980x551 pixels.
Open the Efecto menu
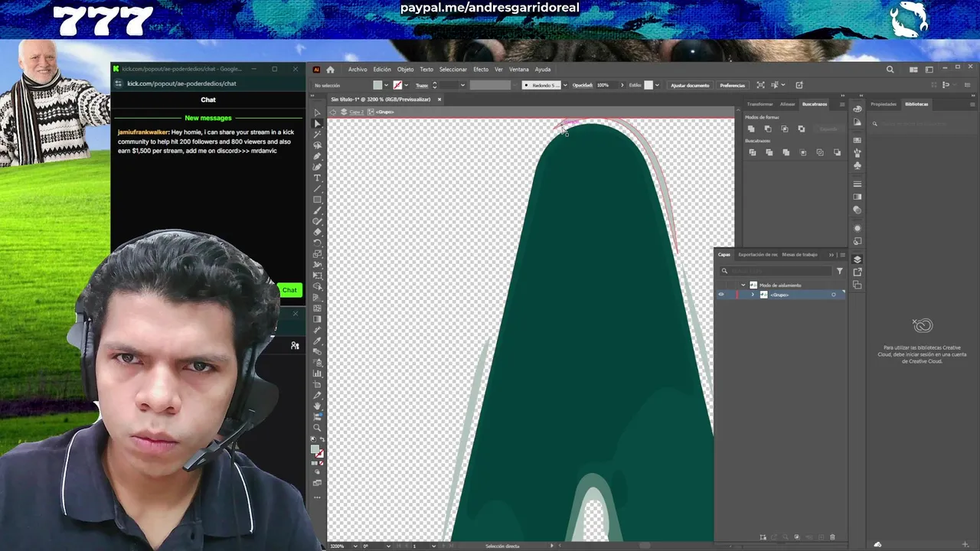pos(481,70)
